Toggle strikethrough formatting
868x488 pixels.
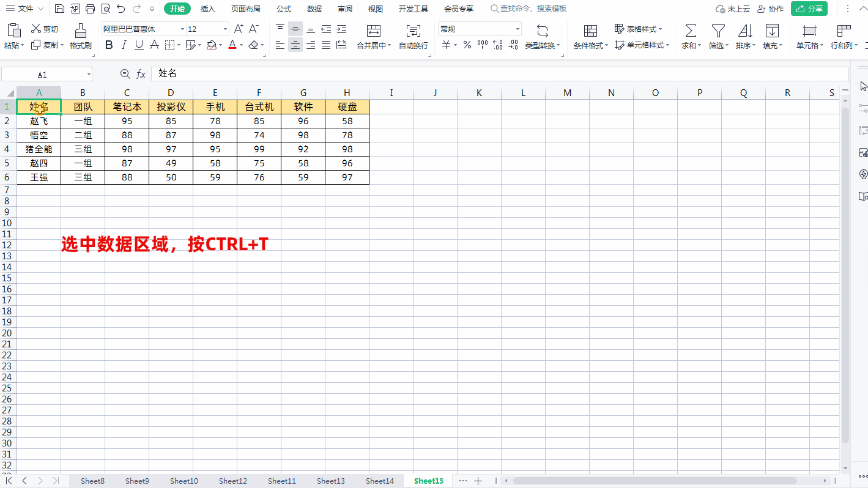click(154, 45)
